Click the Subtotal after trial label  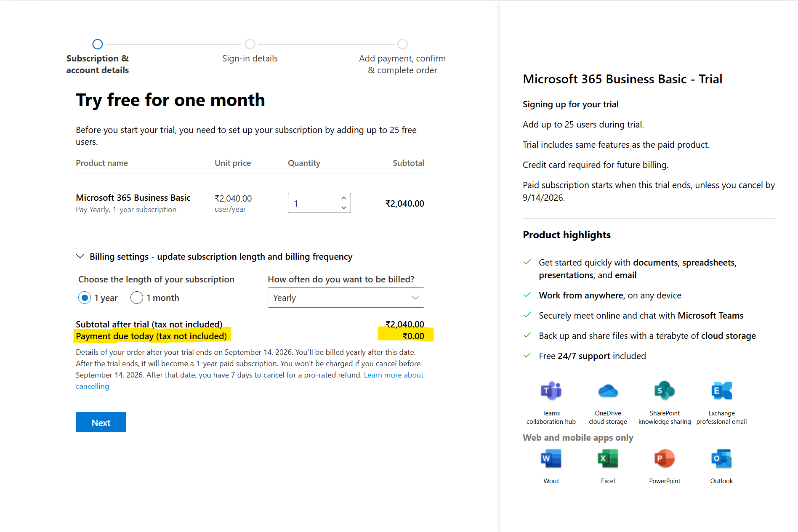[x=149, y=324]
